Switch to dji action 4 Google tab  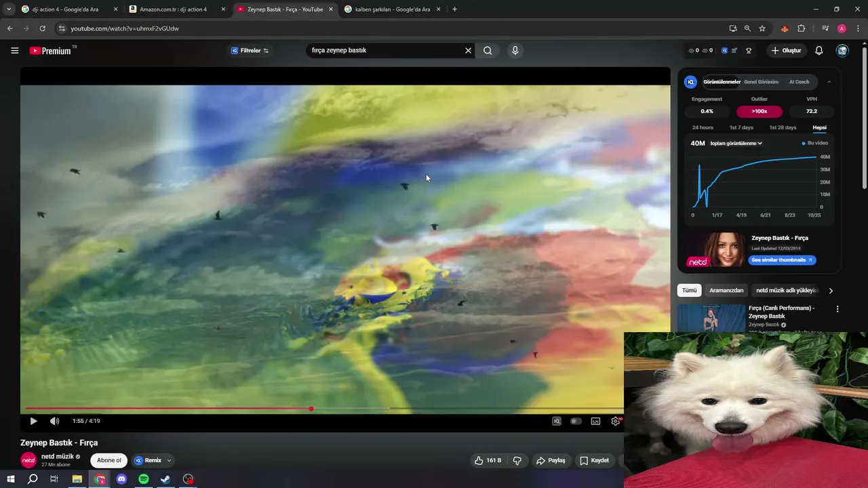click(x=70, y=9)
